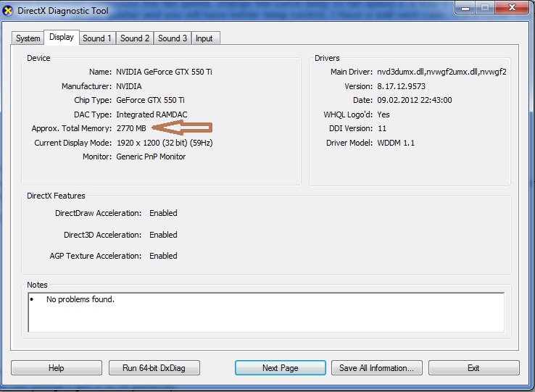Click DAC type value 'Integrated RAMDAC'
The height and width of the screenshot is (392, 535).
(152, 114)
